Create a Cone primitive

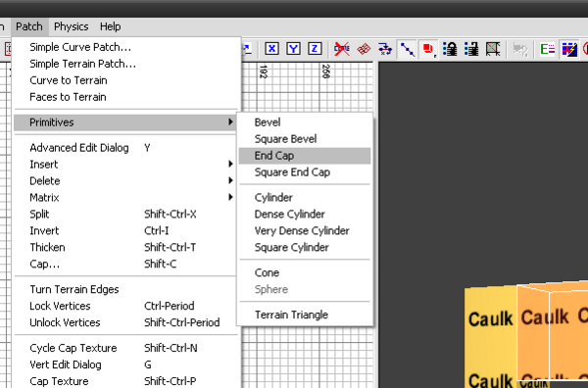click(x=305, y=272)
